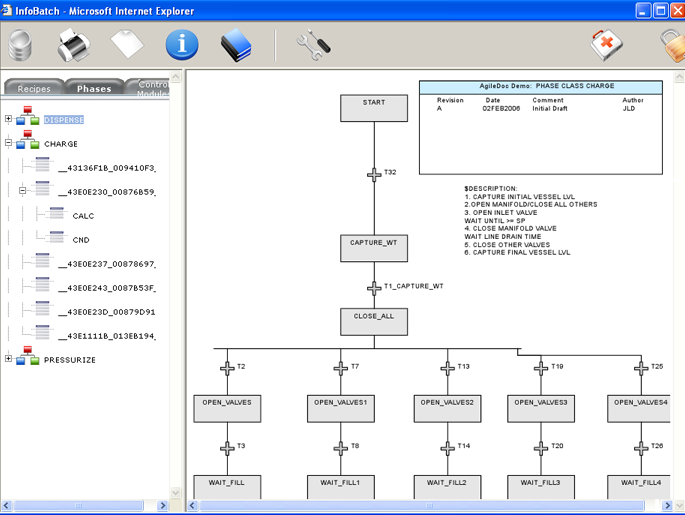Click the DISPENSE phase hierarchy icon
Viewport: 685px width, 515px height.
click(28, 116)
